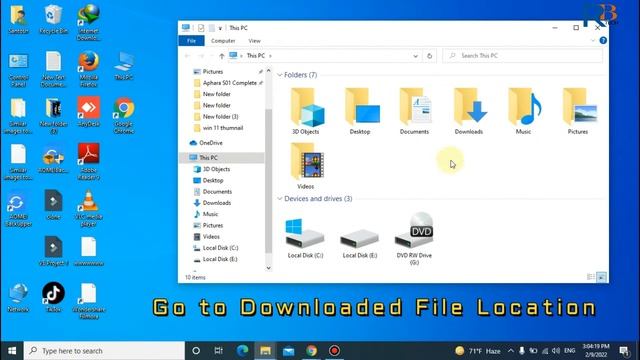Select the Mozilla Firefox desktop shortcut
640x360 pixels.
click(89, 69)
